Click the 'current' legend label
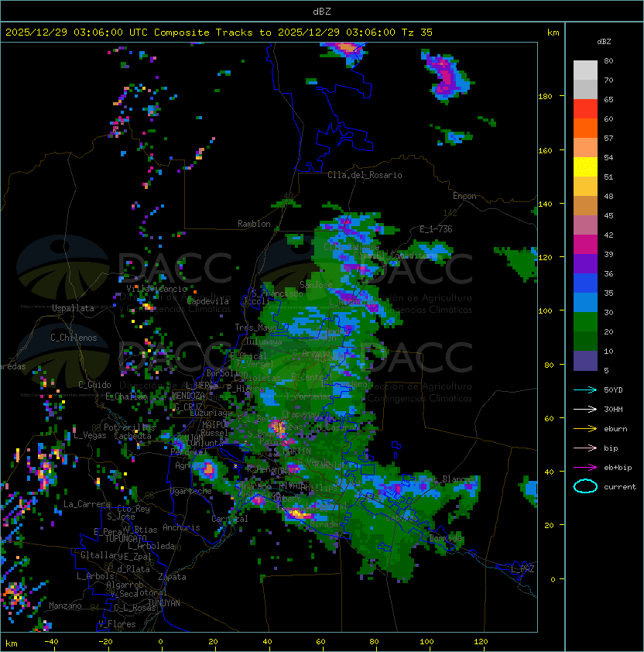 620,486
